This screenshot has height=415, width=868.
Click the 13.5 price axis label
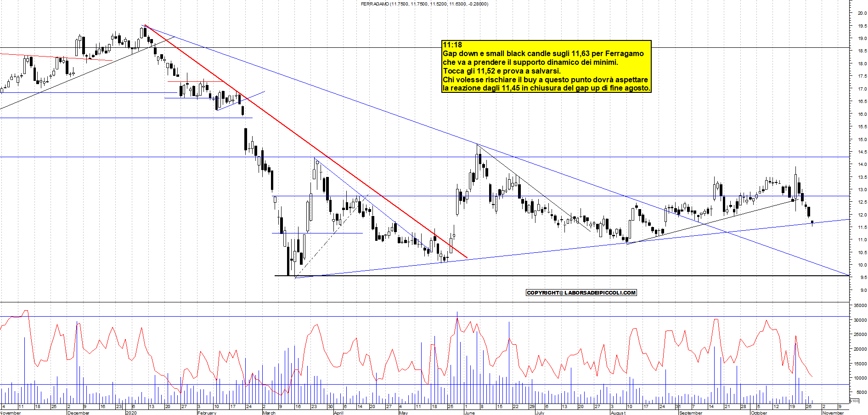click(x=862, y=177)
